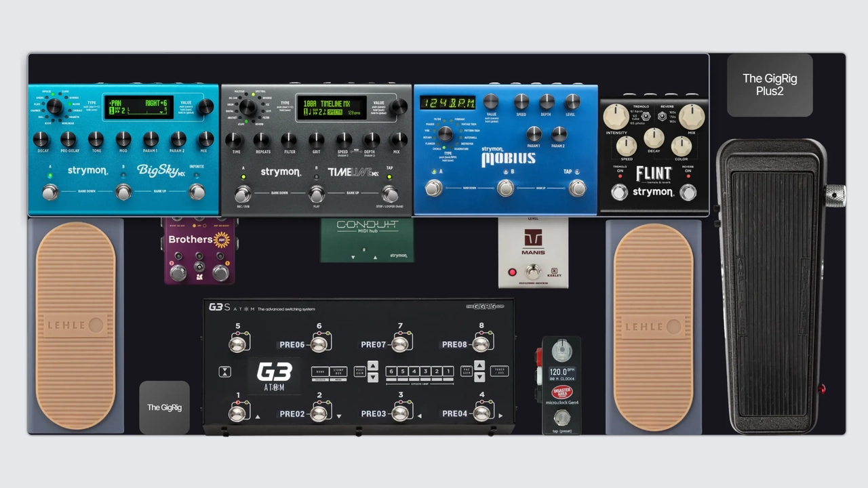Click the TimeLine MX Time knob
Image resolution: width=868 pixels, height=488 pixels.
[234, 140]
